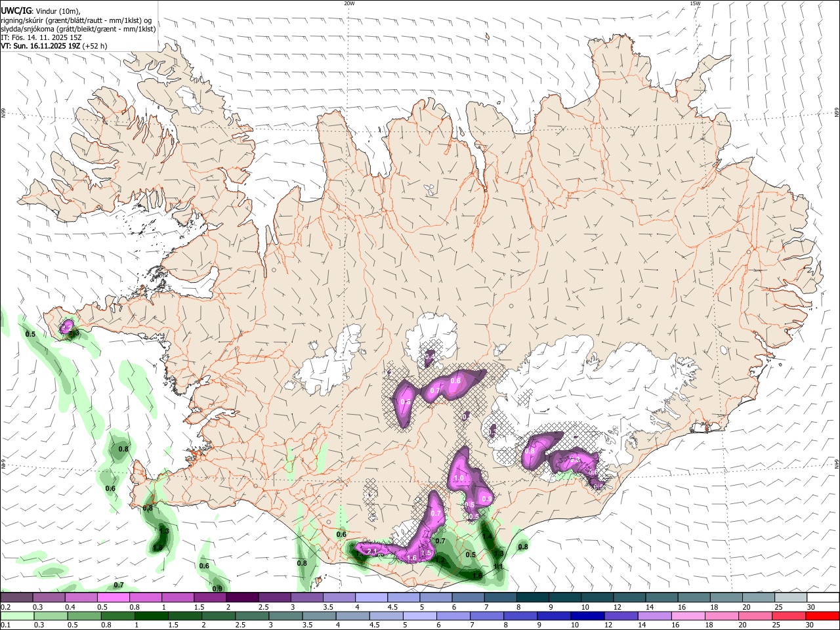The width and height of the screenshot is (840, 630).
Task: Click the '20W' longitude label on the top edge
Action: point(349,3)
